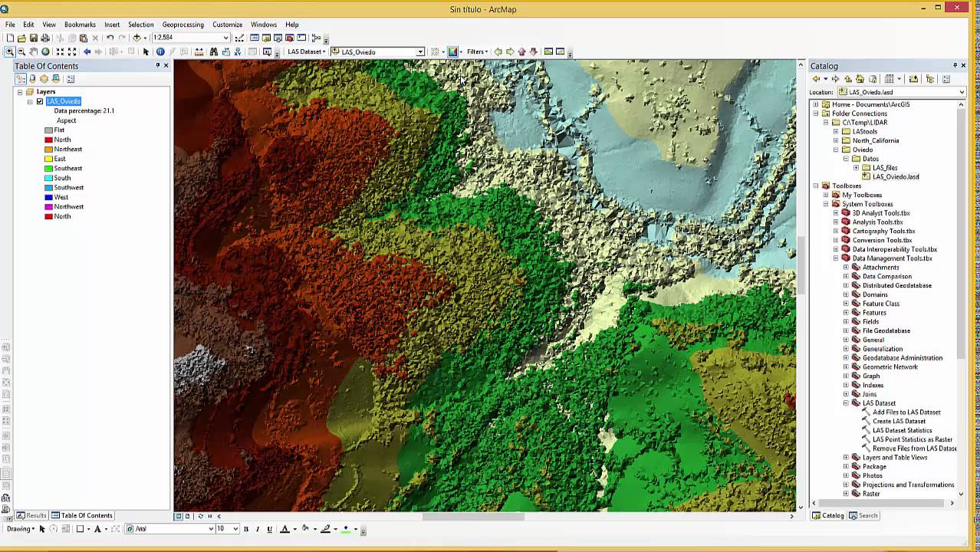The image size is (980, 552).
Task: Switch TOC to List By Drawing Order
Action: (x=21, y=79)
